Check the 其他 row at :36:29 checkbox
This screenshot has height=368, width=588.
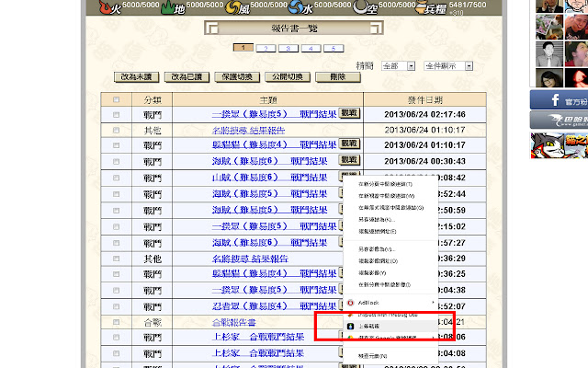click(x=117, y=259)
